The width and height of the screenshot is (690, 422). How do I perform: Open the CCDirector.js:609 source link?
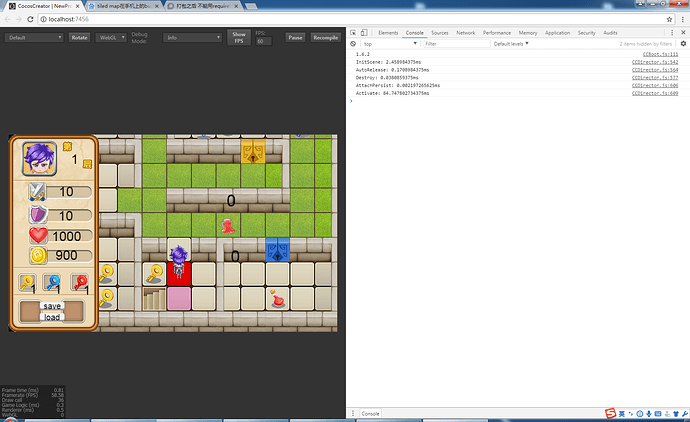655,93
